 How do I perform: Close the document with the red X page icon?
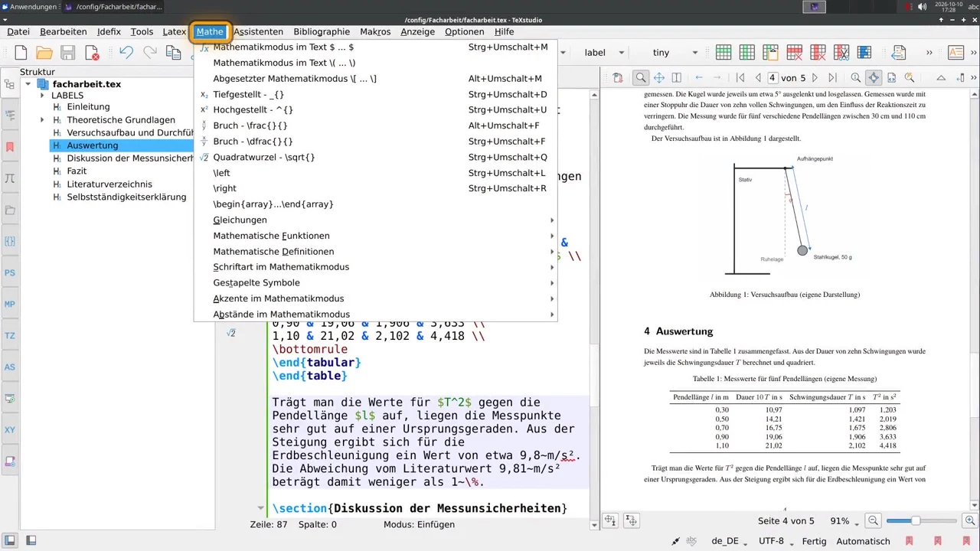pyautogui.click(x=92, y=53)
